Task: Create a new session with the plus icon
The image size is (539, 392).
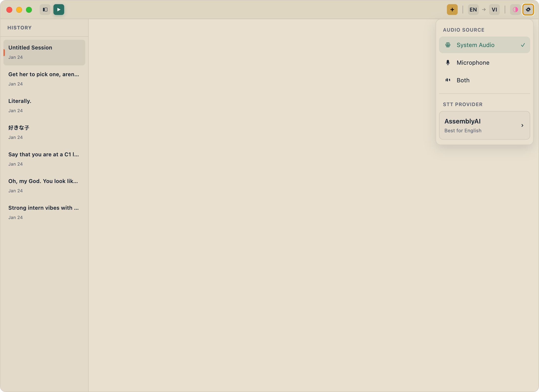Action: click(452, 10)
